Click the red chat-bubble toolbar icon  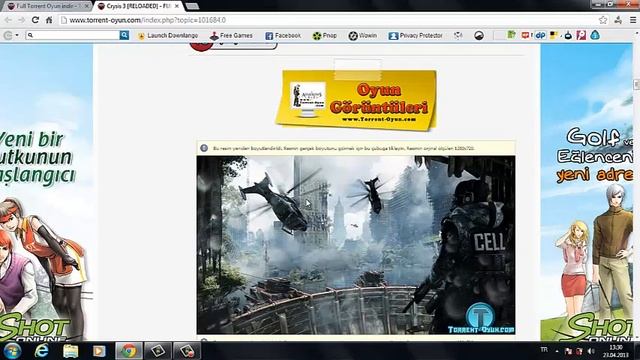pyautogui.click(x=526, y=36)
